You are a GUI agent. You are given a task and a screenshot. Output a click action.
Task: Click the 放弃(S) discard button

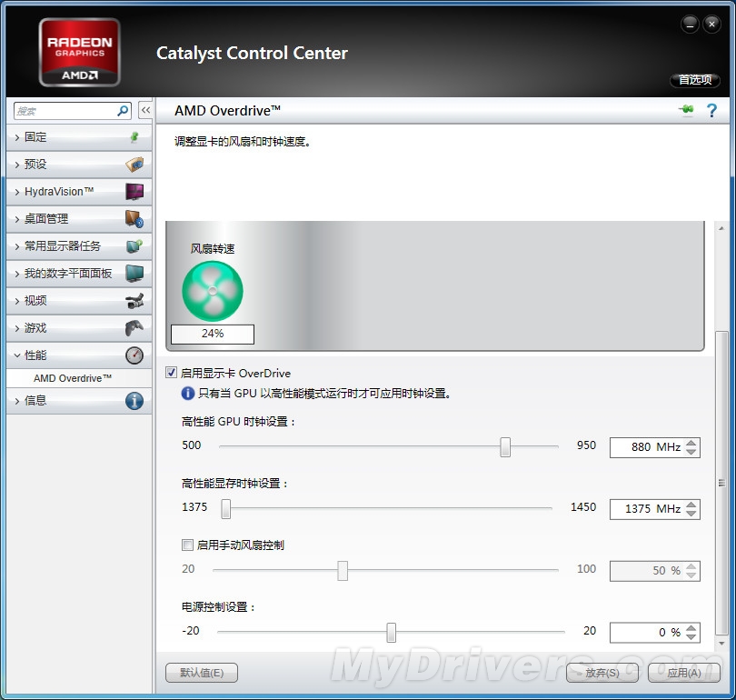pos(602,673)
